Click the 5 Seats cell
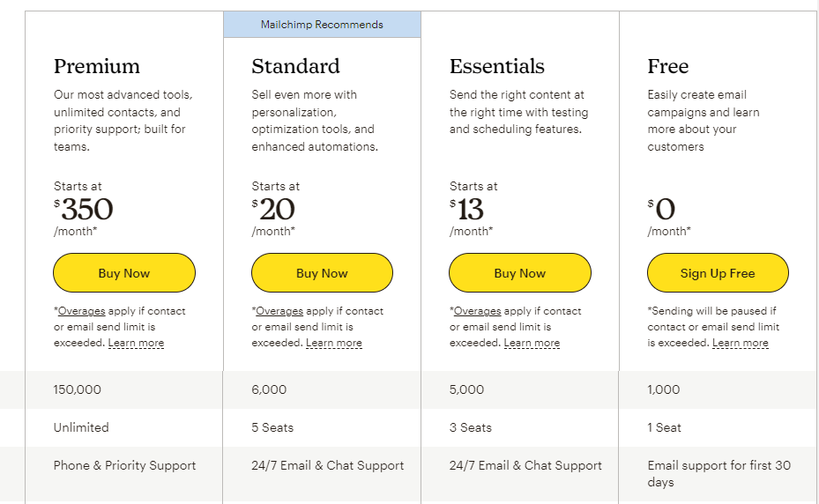This screenshot has width=819, height=504. pyautogui.click(x=272, y=427)
